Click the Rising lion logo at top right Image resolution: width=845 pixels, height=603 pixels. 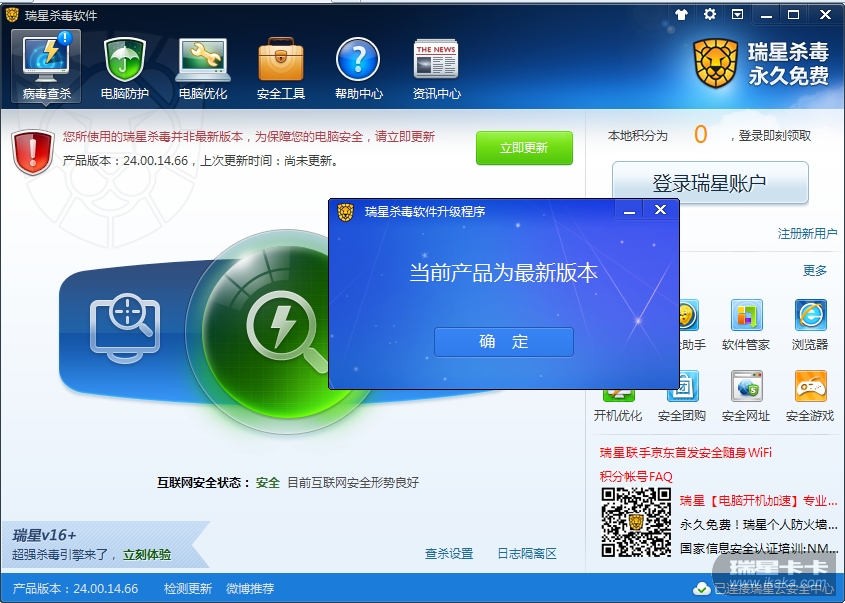(x=715, y=64)
